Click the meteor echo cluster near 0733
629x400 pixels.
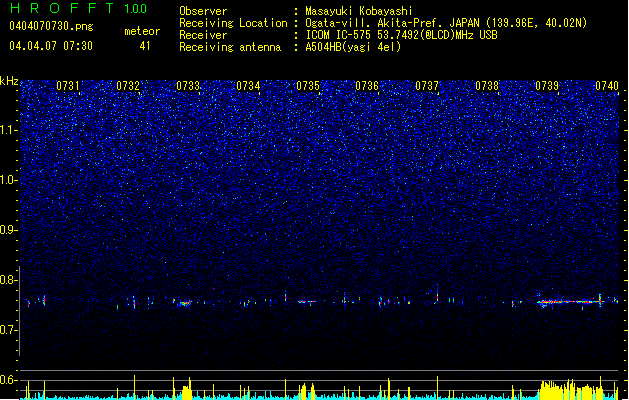[183, 302]
